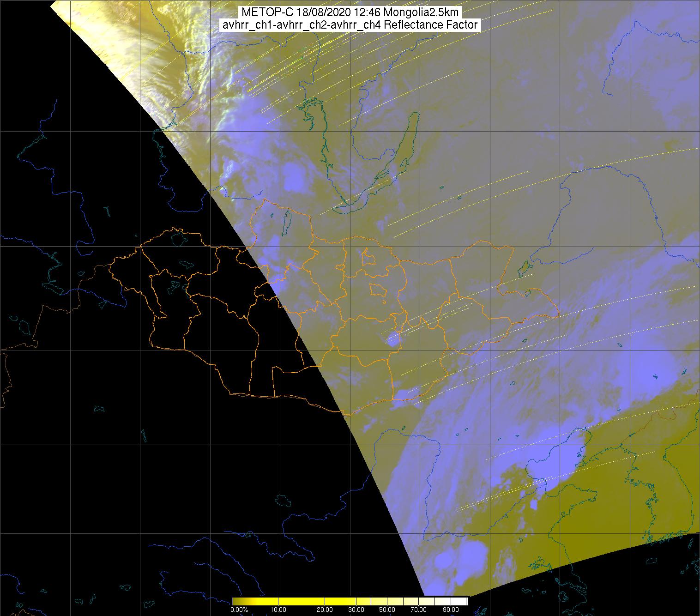This screenshot has height=616, width=700.
Task: Click the "20.00" colorbar label
Action: point(325,610)
